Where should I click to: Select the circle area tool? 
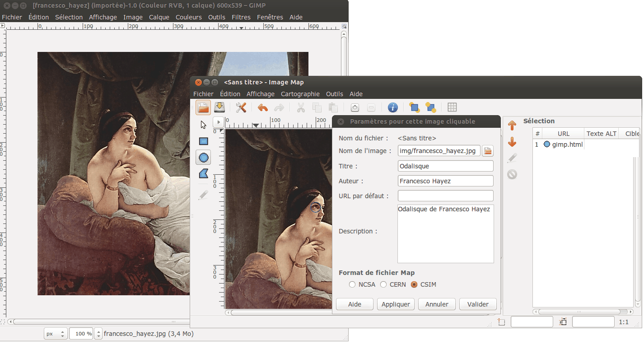tap(204, 158)
